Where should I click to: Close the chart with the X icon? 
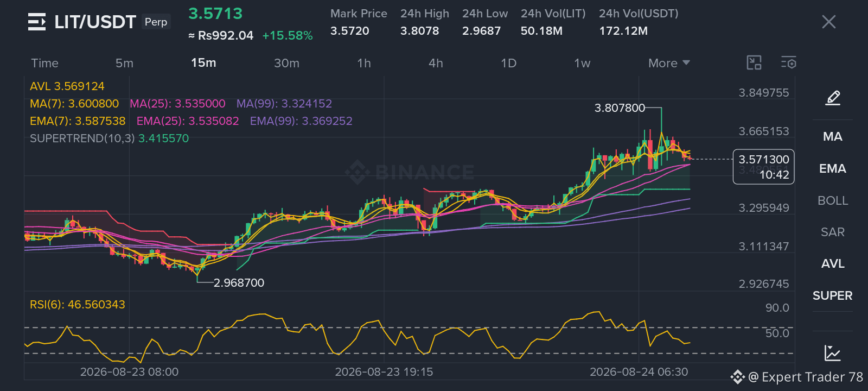click(x=829, y=22)
